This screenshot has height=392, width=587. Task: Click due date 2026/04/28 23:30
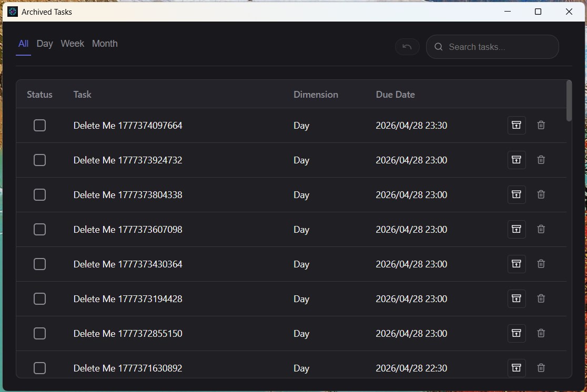(x=411, y=125)
